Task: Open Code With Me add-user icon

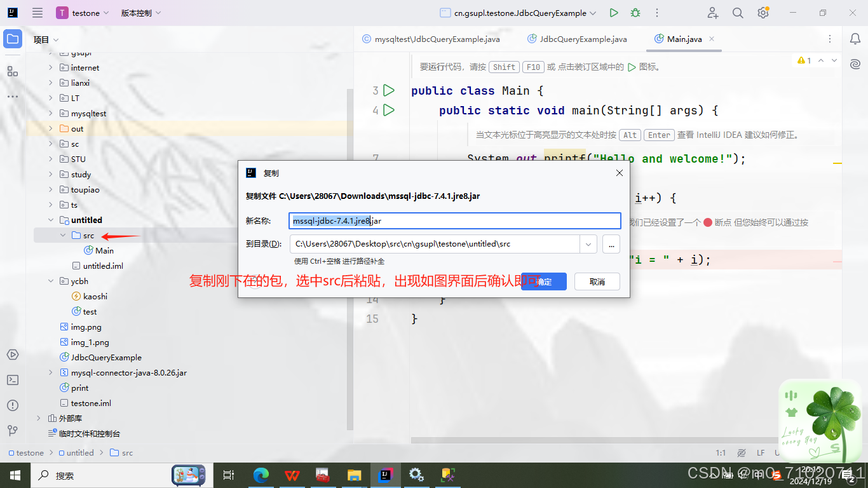Action: [x=713, y=13]
